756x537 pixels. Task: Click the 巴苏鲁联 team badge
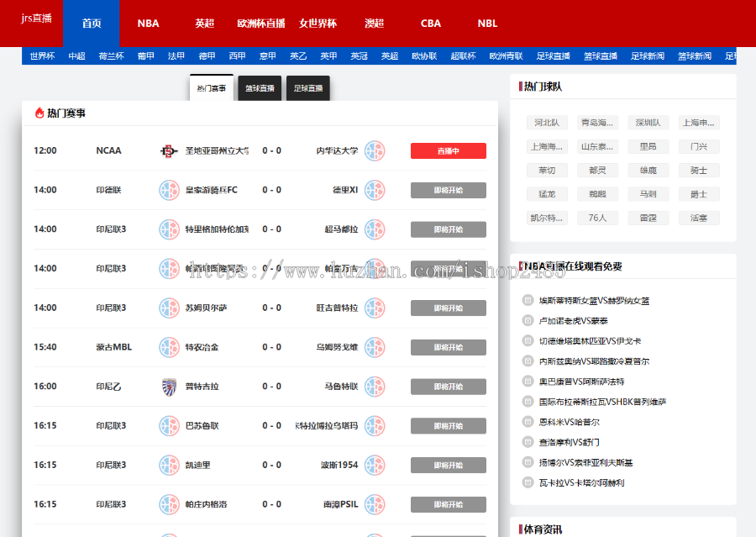[x=169, y=426]
